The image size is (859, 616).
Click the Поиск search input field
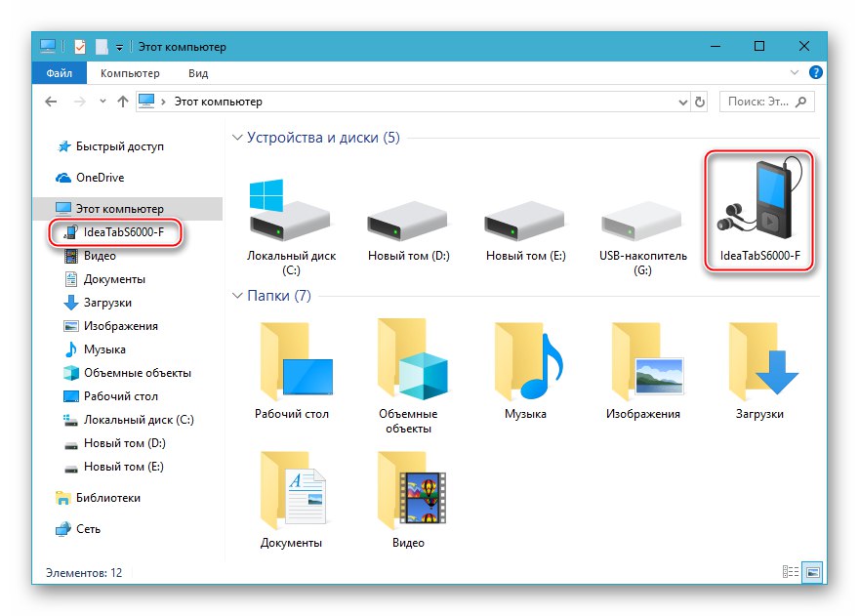tap(766, 102)
